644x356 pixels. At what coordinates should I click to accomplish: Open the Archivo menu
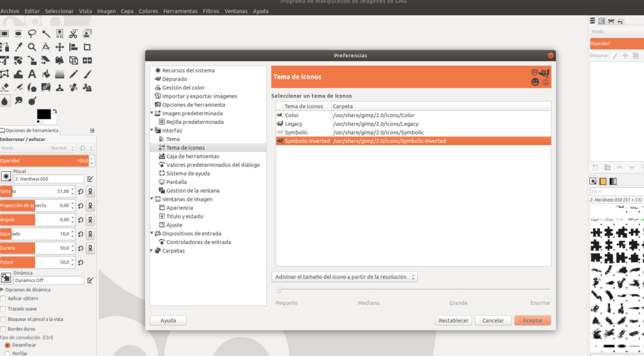tap(10, 11)
